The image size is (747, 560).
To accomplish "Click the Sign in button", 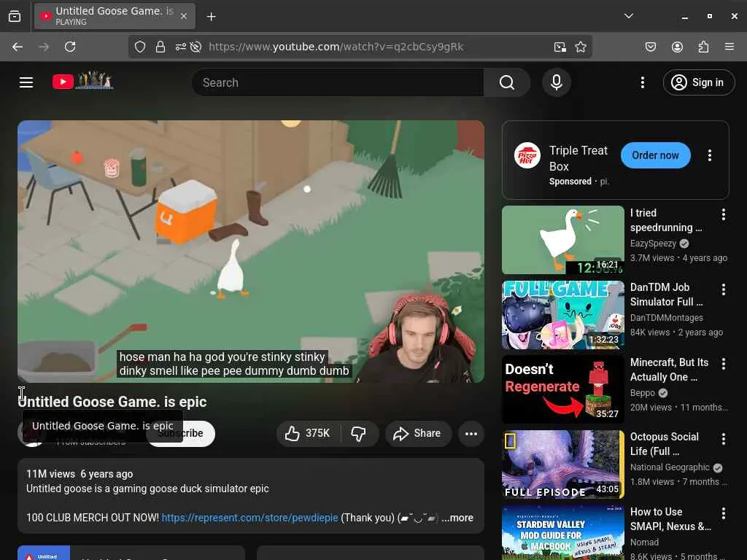I will [698, 82].
